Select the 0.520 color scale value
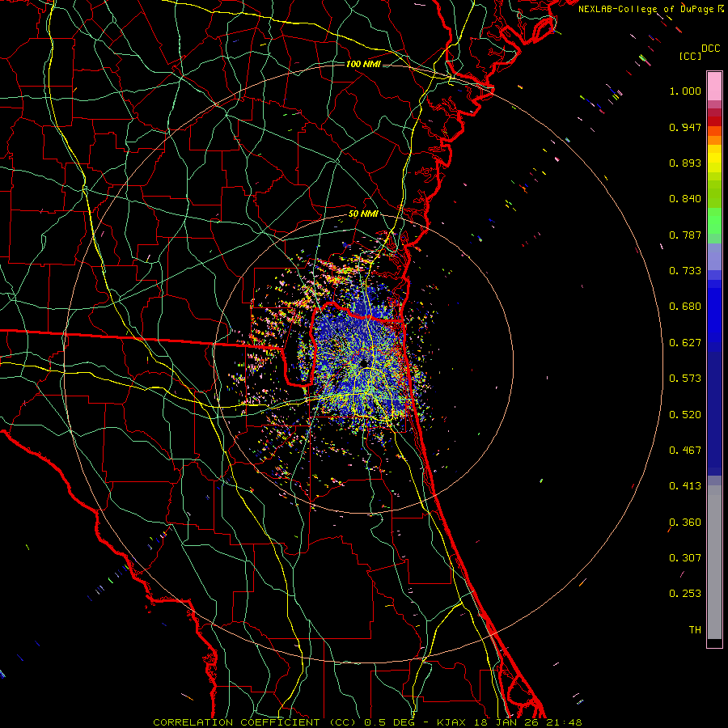The height and width of the screenshot is (728, 728). point(685,415)
